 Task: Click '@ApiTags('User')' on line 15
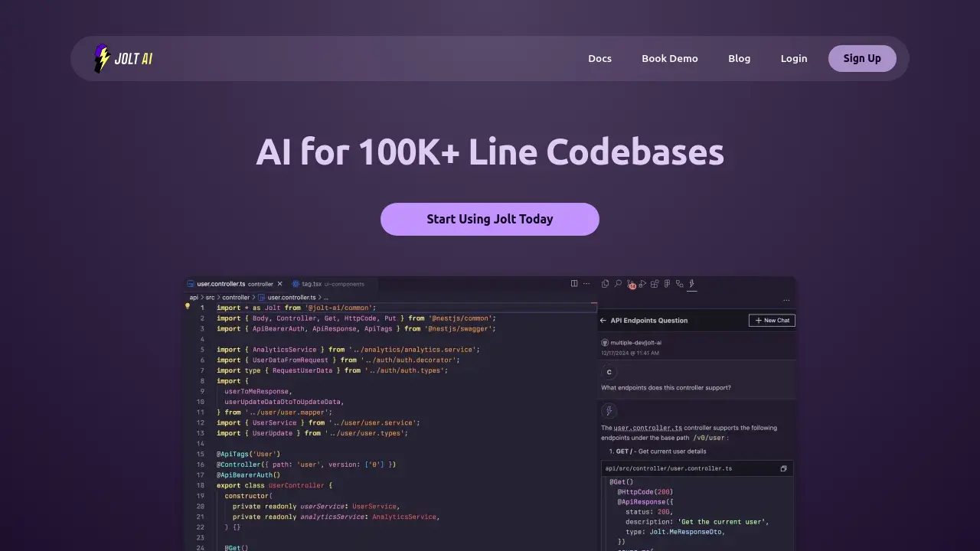249,454
